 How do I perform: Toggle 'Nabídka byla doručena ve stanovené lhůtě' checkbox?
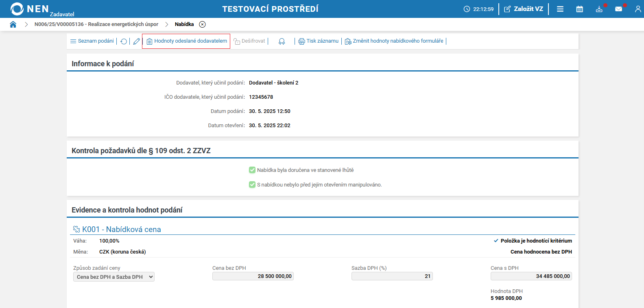pos(252,170)
